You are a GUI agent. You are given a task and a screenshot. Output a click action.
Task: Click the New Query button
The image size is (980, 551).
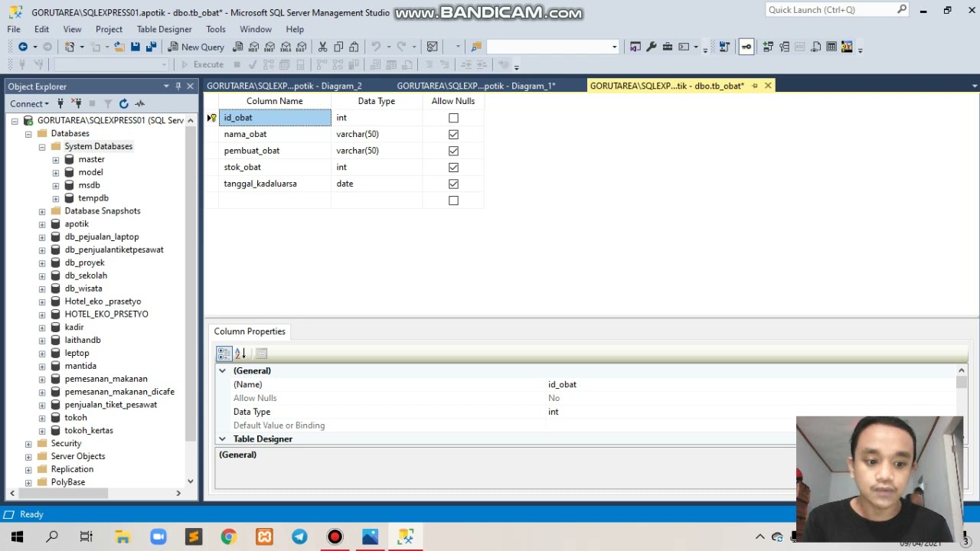(x=196, y=47)
